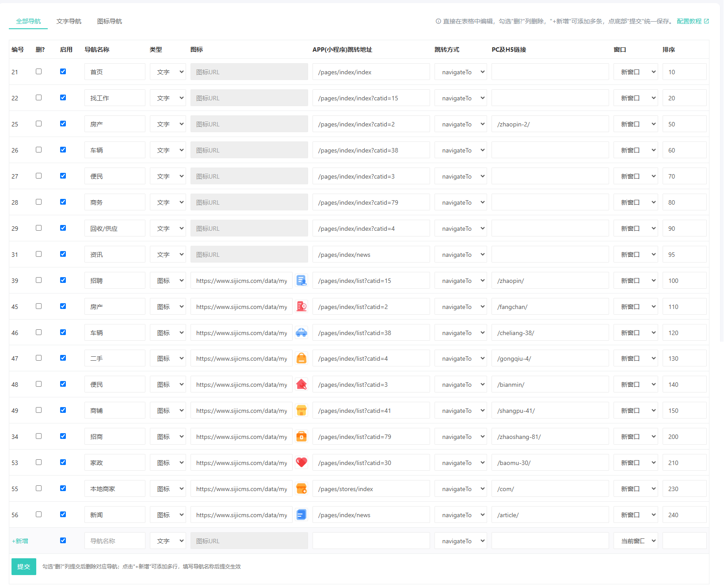
Task: Click the APP path field /pages/stores/index
Action: click(x=371, y=489)
